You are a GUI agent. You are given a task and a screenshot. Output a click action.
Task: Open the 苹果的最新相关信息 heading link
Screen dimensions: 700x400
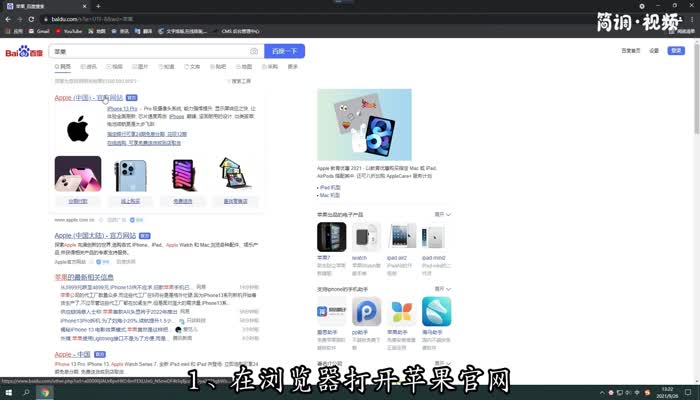pos(84,277)
